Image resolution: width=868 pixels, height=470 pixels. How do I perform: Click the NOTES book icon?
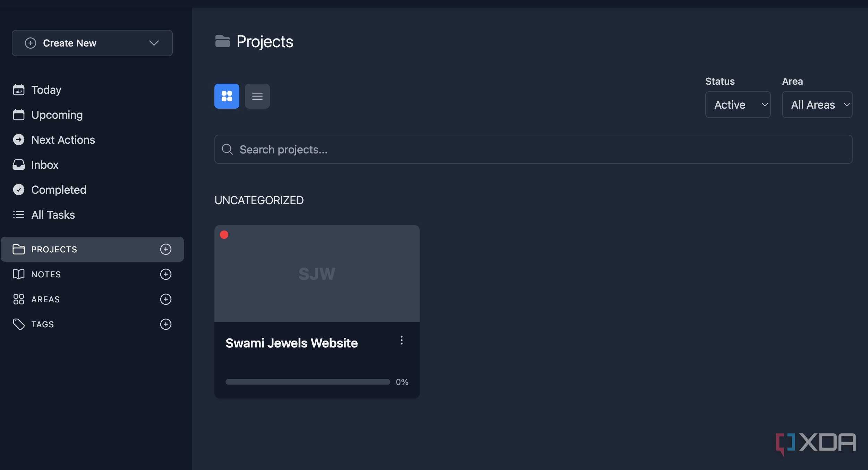19,274
